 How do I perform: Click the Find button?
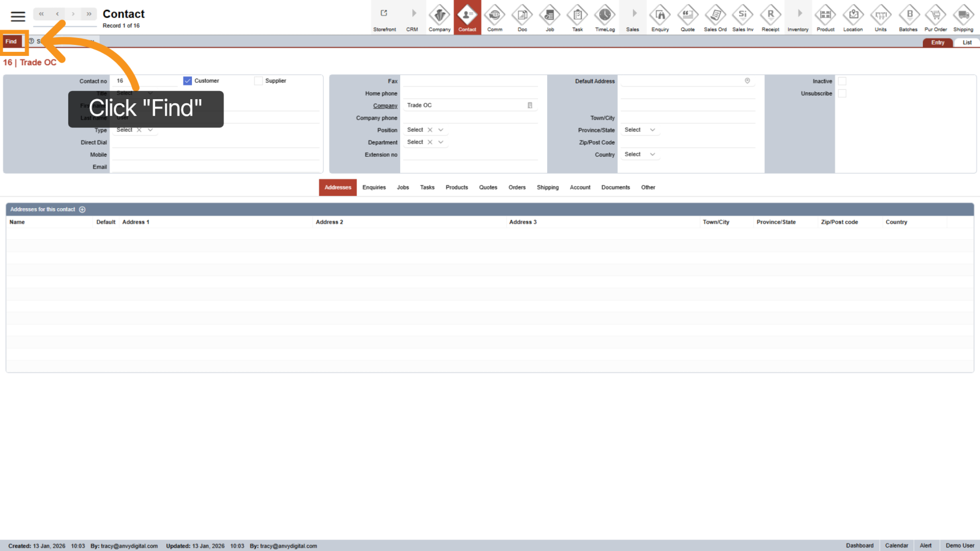coord(11,41)
